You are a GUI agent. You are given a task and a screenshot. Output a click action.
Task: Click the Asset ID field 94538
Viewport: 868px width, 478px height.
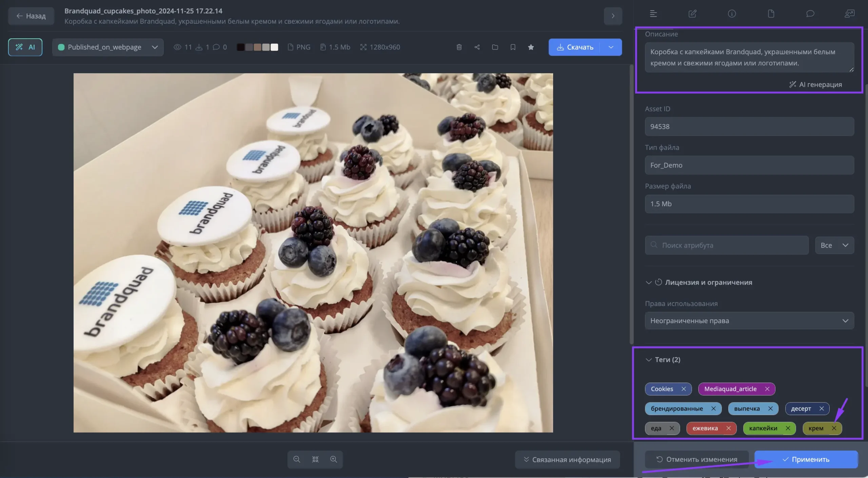pos(749,126)
